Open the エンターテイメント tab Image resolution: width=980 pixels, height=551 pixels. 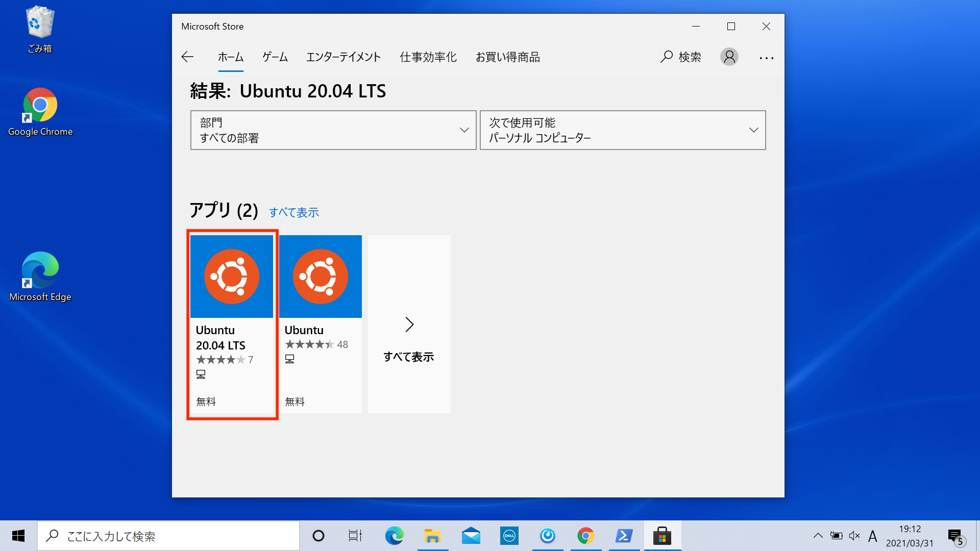tap(344, 57)
